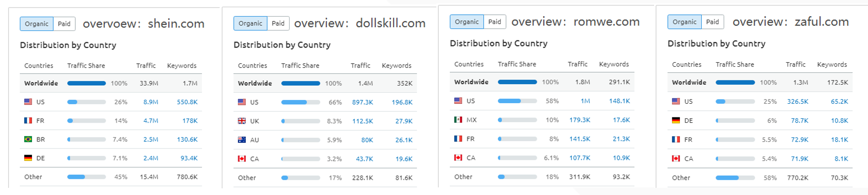Click FR flag icon in zaful.com panel
This screenshot has height=195, width=868.
tap(676, 139)
